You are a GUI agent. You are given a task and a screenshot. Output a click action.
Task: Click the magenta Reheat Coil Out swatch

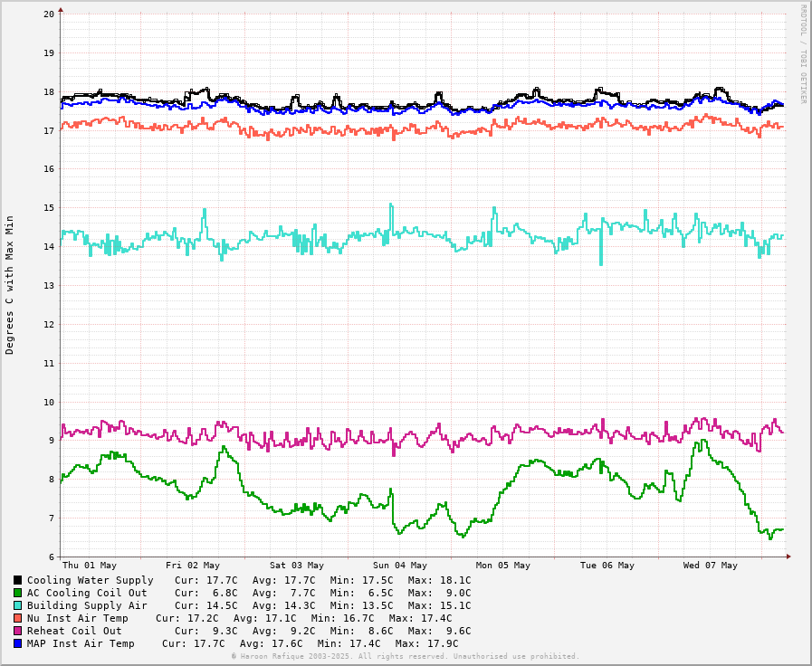[17, 631]
